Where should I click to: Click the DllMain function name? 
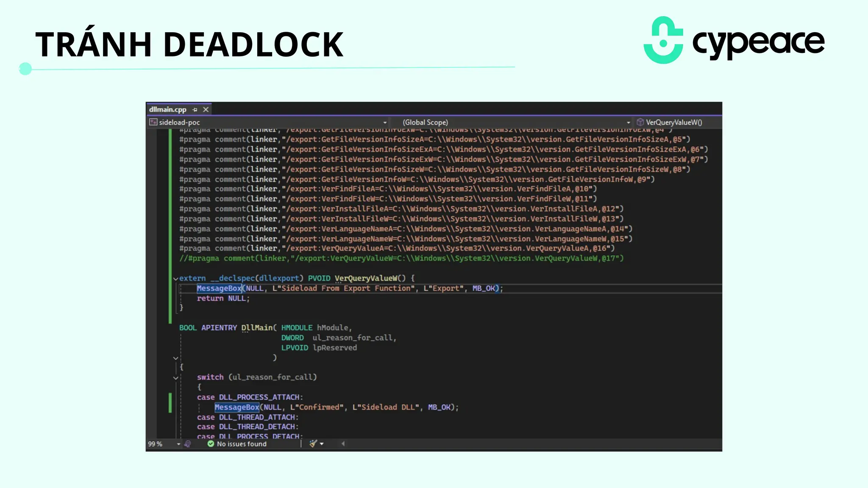257,328
